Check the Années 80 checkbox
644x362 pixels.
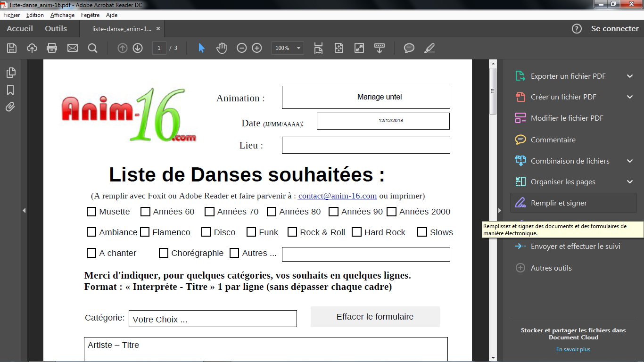coord(272,212)
